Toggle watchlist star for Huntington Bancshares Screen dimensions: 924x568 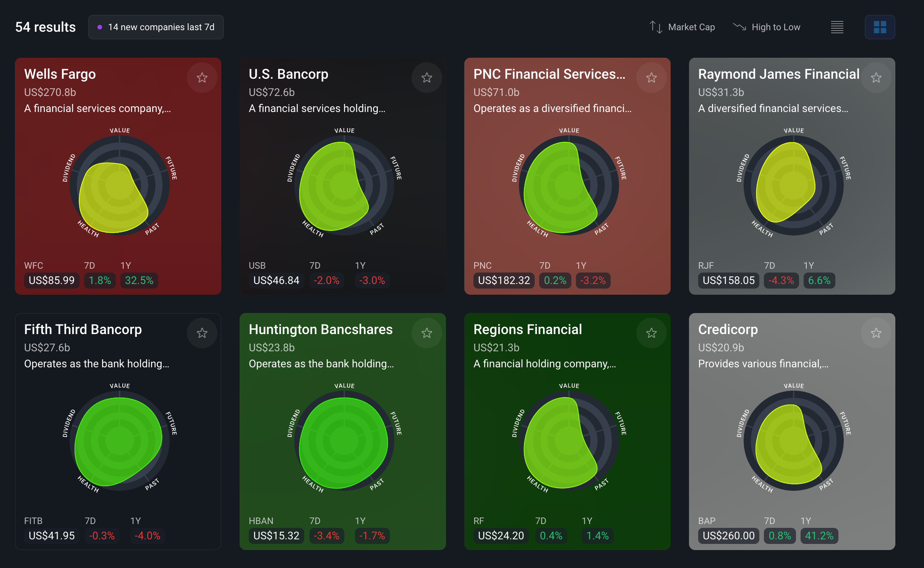coord(426,333)
